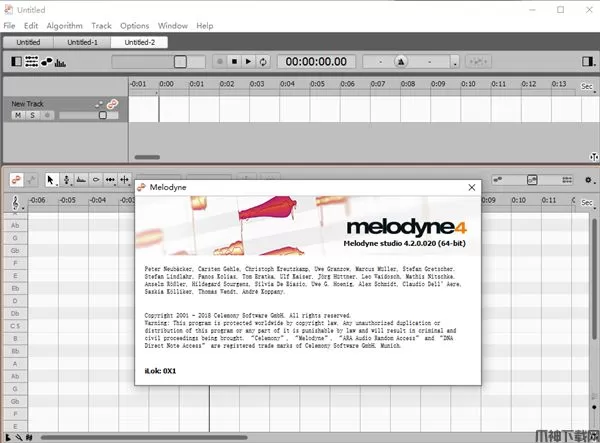Click the note assignment mode icon

[32, 179]
